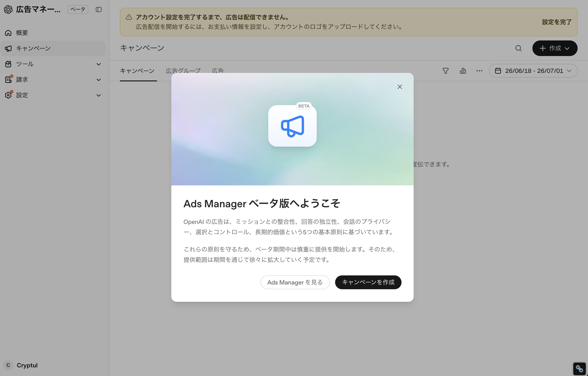Image resolution: width=588 pixels, height=376 pixels.
Task: Click the Ads Manager を見る button
Action: tap(295, 282)
